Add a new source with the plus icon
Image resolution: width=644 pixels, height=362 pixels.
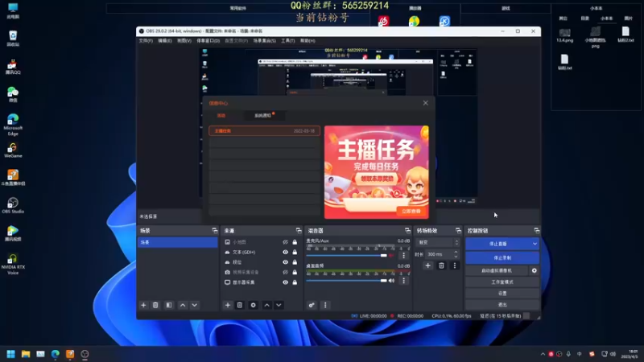[228, 305]
